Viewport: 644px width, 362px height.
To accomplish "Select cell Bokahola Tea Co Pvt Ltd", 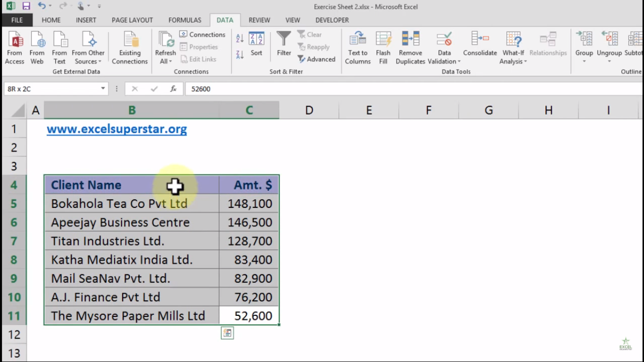I will click(132, 204).
